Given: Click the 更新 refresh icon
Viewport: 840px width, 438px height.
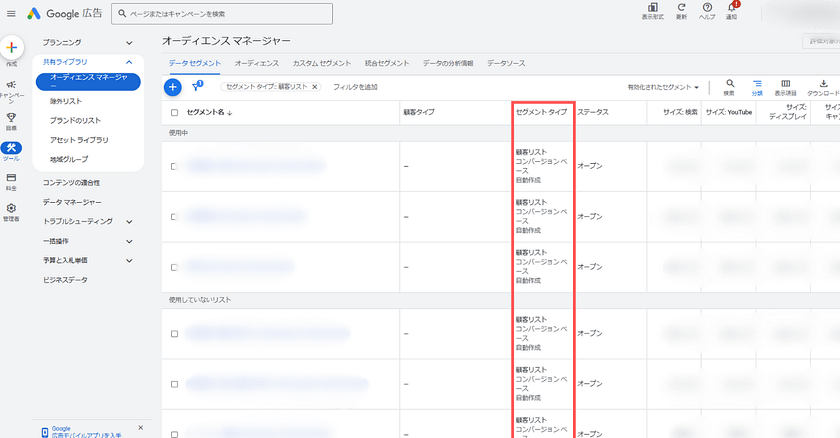Looking at the screenshot, I should [681, 8].
